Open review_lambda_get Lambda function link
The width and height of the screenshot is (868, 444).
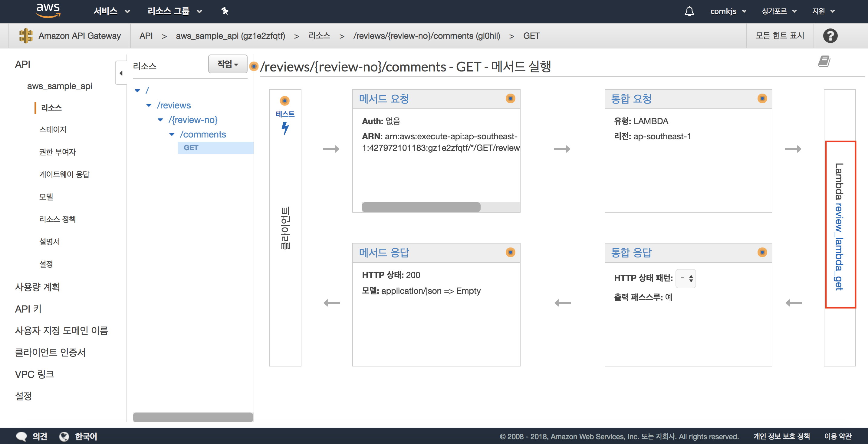[x=839, y=246]
